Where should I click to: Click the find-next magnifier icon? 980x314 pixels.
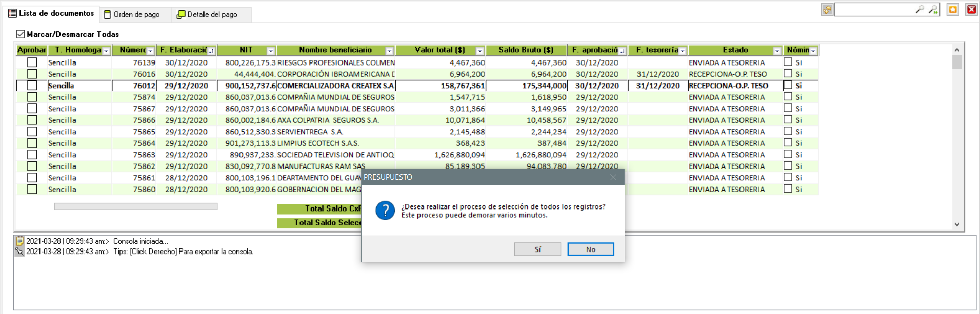pos(933,9)
